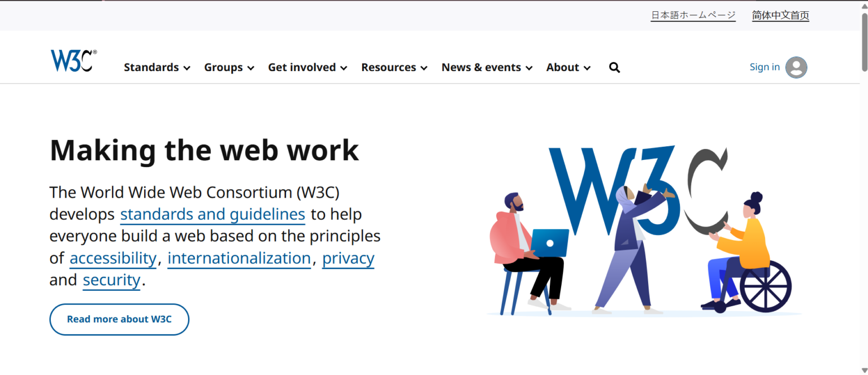The image size is (868, 375).
Task: Open the site search magnifier icon
Action: pyautogui.click(x=614, y=67)
